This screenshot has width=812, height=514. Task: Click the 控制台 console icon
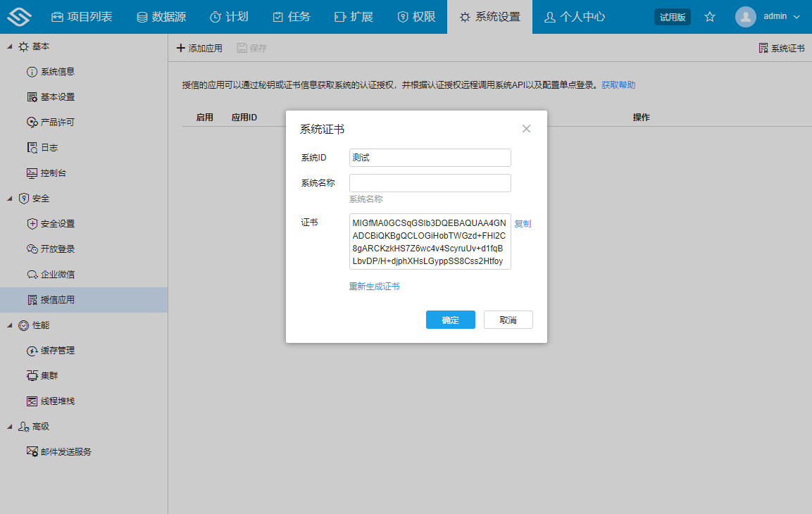pos(32,173)
